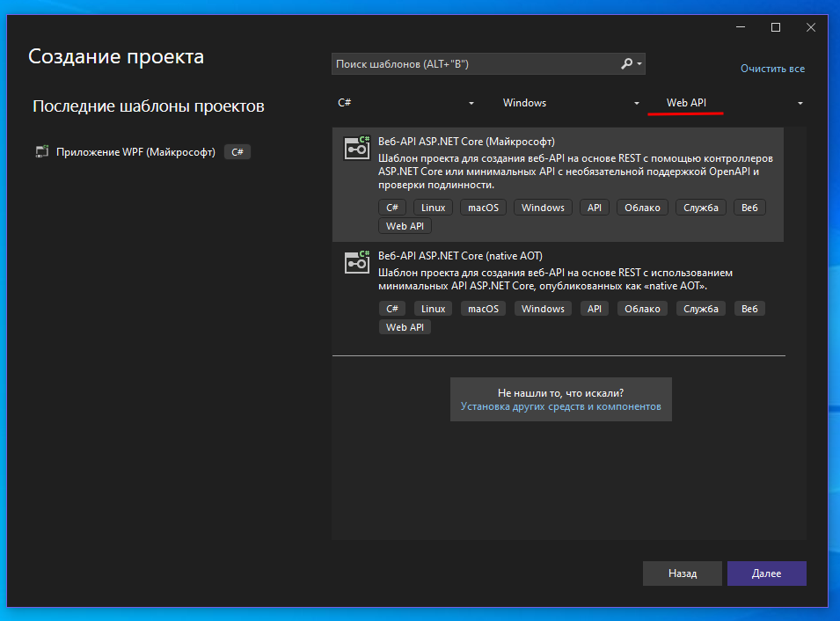The height and width of the screenshot is (621, 840).
Task: Click the WPF application icon in recent templates
Action: coord(42,152)
